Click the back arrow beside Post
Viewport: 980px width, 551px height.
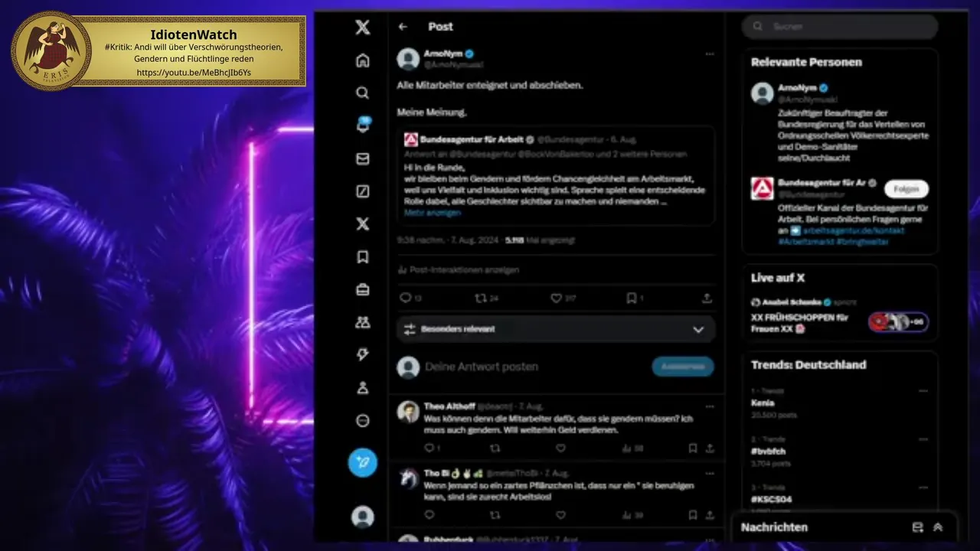click(x=403, y=27)
